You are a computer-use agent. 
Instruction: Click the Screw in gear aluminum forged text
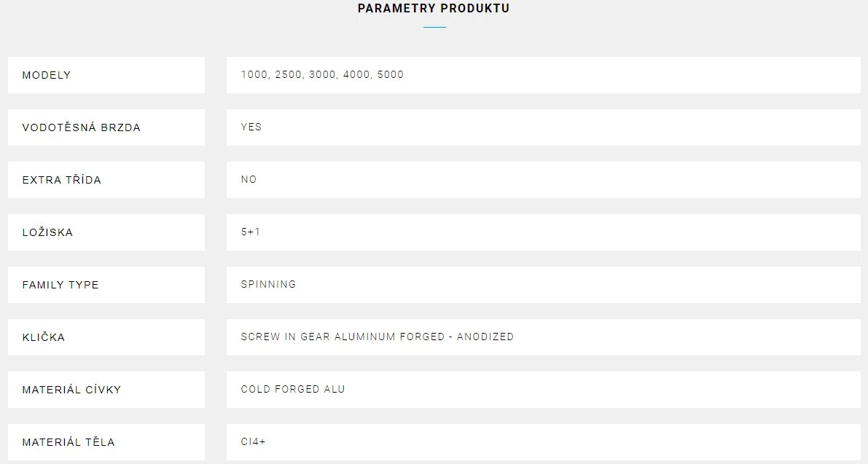343,337
